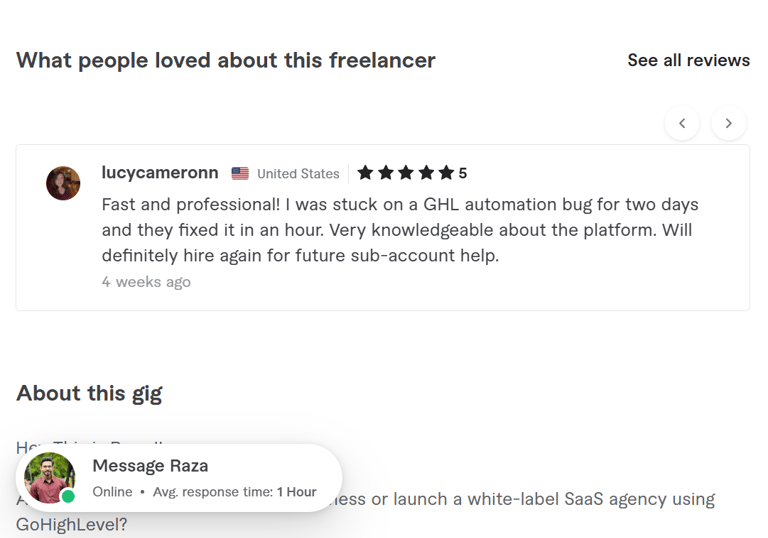The width and height of the screenshot is (768, 538).
Task: Click the 'GoHighLevel?' text in the description
Action: [72, 523]
